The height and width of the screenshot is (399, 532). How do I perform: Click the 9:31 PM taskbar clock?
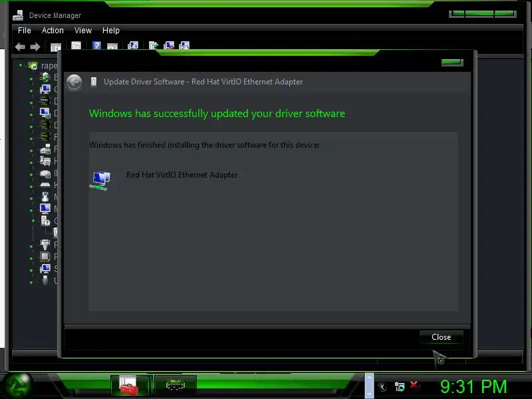pos(473,386)
